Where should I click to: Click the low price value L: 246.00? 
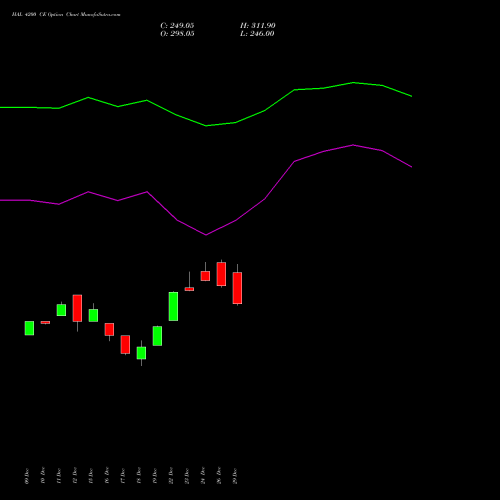[x=257, y=34]
